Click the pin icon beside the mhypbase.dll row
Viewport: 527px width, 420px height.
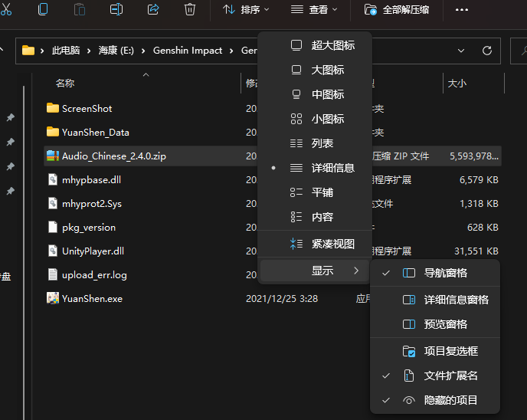(x=11, y=191)
